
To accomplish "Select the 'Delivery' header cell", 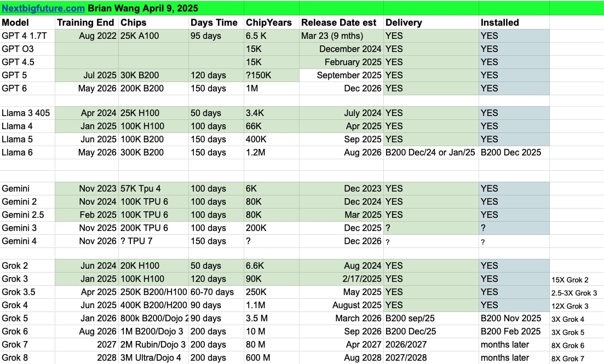I will tap(431, 22).
